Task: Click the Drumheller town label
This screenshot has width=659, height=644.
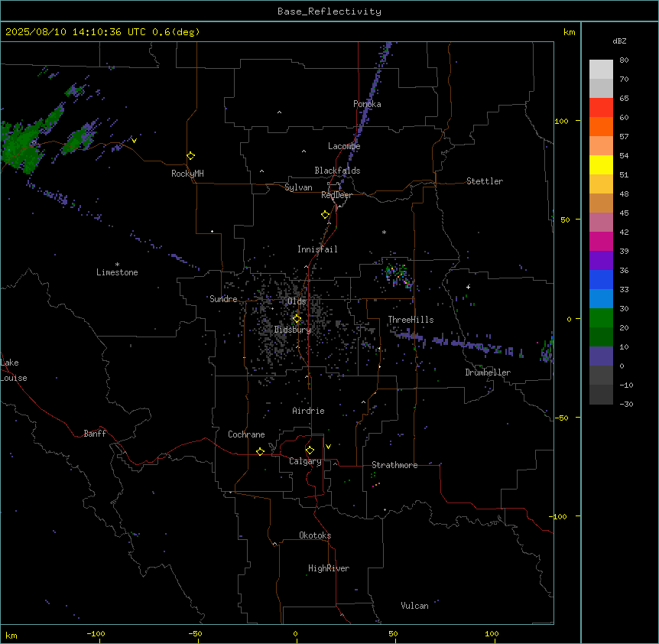Action: click(x=488, y=372)
